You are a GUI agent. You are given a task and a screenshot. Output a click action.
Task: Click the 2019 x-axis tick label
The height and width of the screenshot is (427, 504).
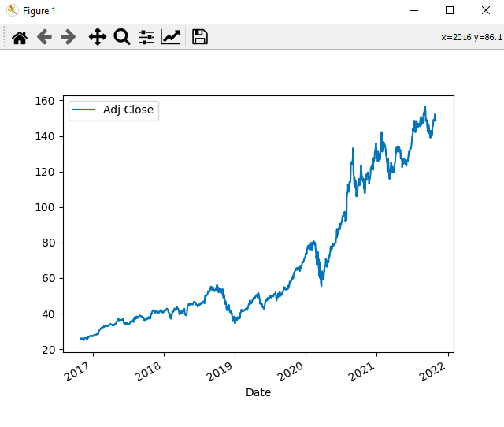[219, 371]
